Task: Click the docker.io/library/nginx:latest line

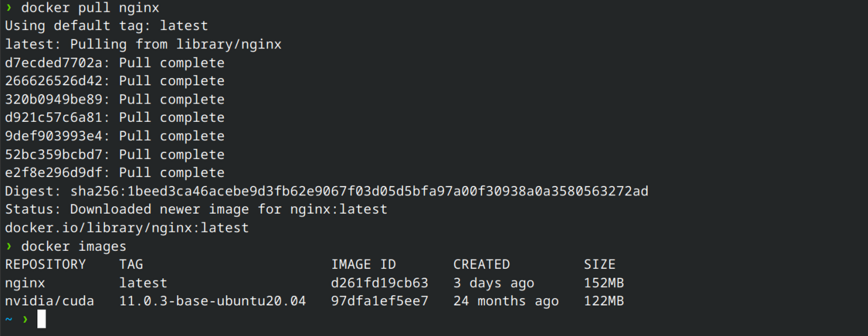Action: coord(126,228)
